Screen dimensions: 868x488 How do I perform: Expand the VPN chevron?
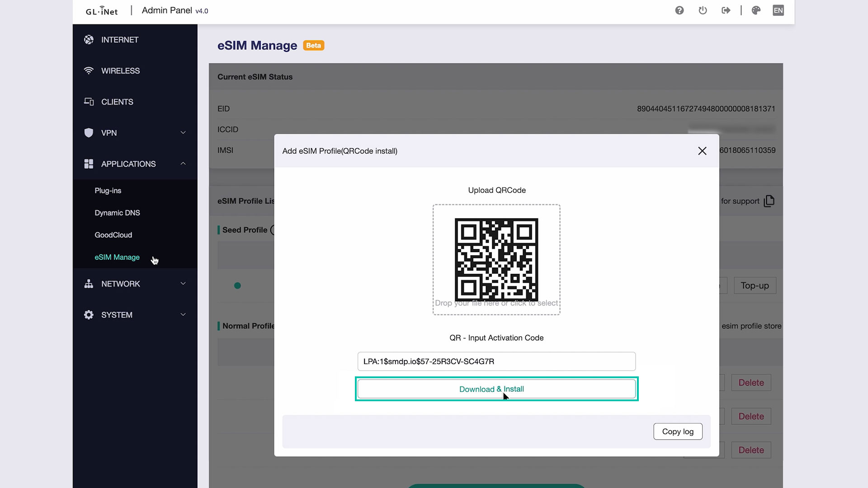coord(183,132)
